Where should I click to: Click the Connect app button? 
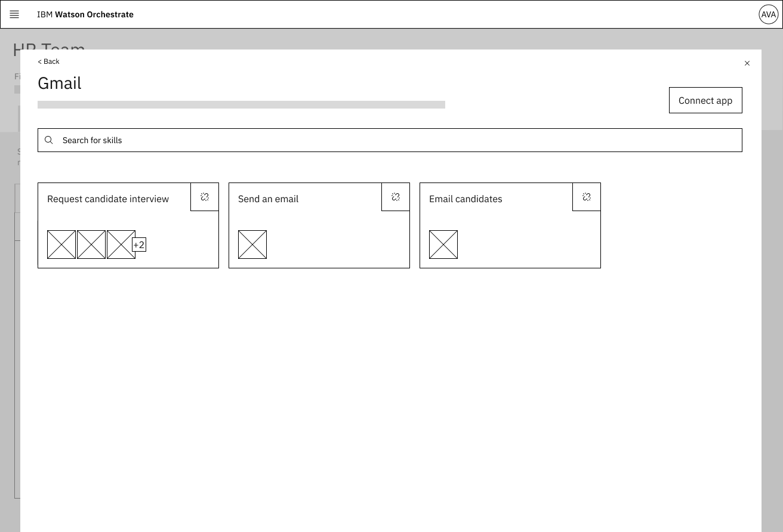(x=705, y=100)
